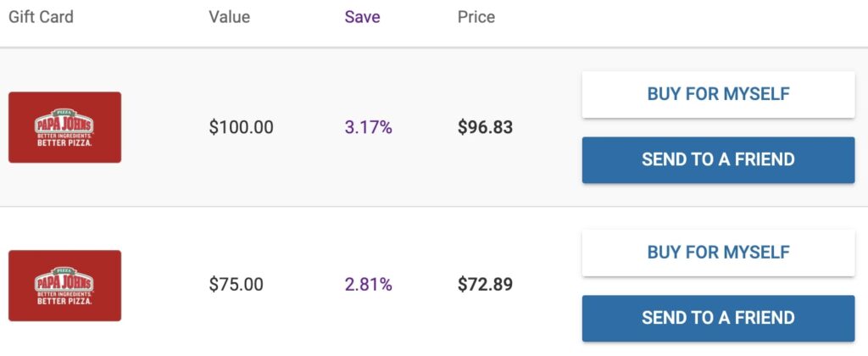
Task: Select the $100.00 card value
Action: point(241,128)
